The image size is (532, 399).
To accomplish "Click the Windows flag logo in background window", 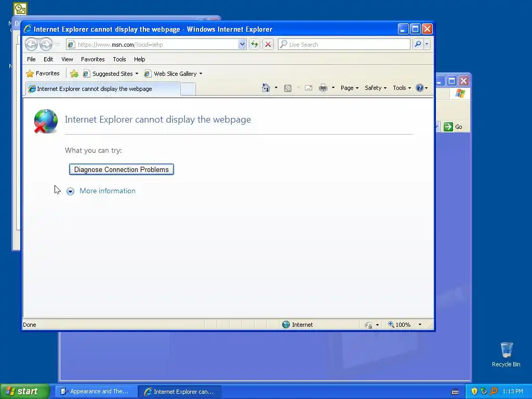I will pos(460,94).
